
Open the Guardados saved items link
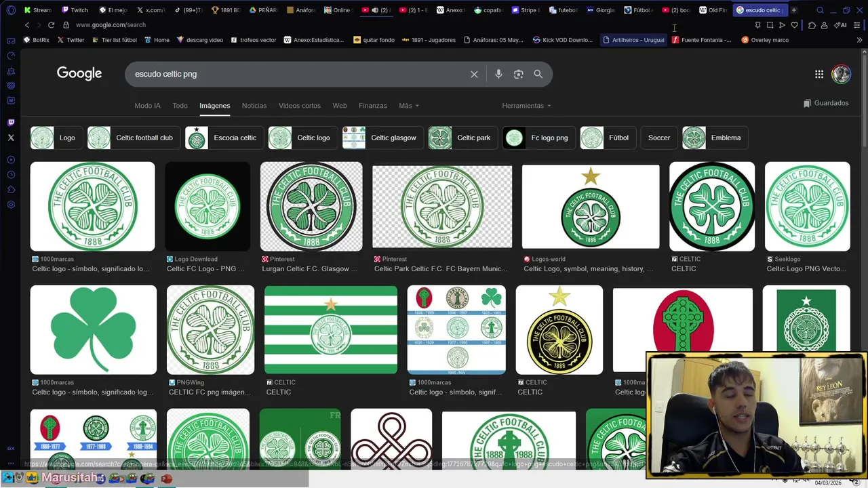[x=826, y=103]
